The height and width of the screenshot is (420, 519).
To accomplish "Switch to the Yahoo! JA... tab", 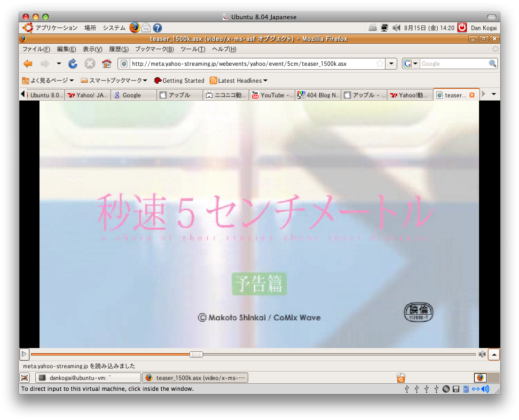I will [x=87, y=95].
